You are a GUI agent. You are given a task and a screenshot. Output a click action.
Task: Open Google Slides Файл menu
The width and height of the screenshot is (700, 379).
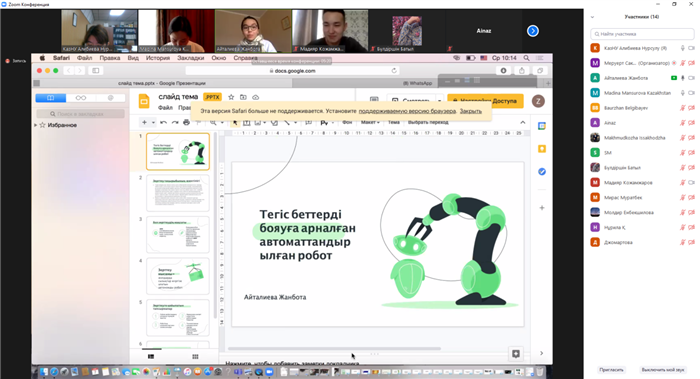point(165,108)
